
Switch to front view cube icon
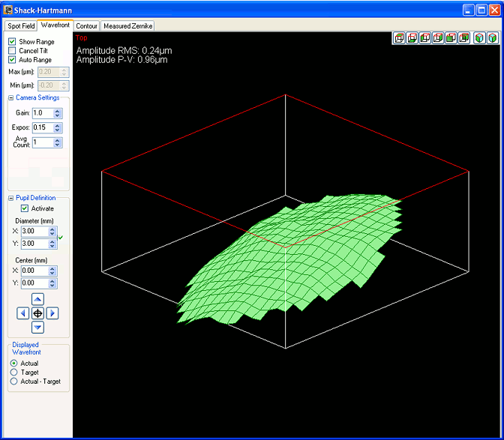point(451,38)
